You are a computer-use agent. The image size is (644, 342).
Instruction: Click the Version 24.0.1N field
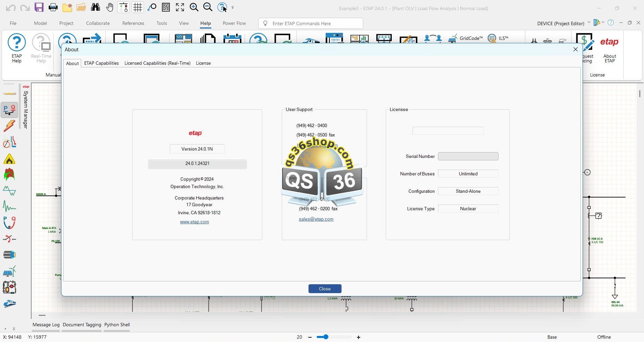pyautogui.click(x=197, y=149)
